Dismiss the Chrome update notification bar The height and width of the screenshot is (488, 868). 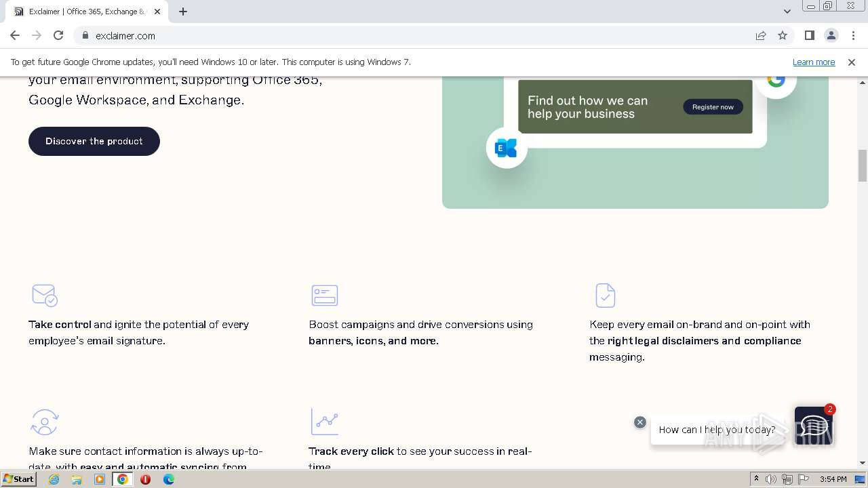click(852, 62)
